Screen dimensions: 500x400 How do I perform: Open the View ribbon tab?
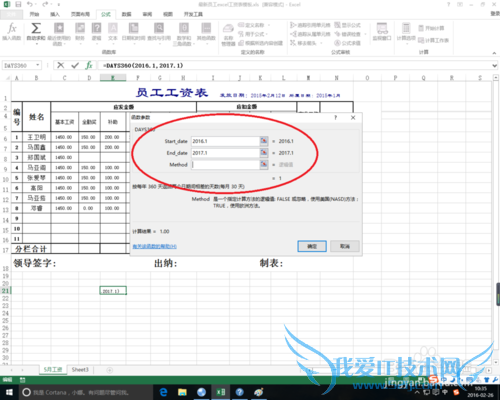[x=168, y=14]
